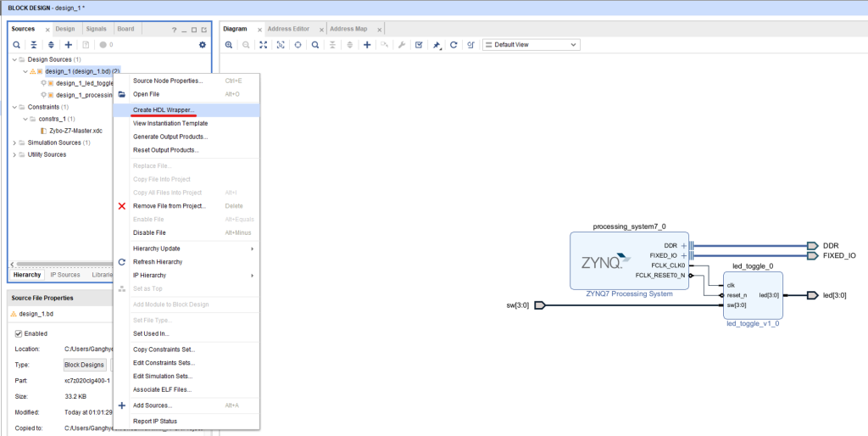Viewport: 868px width, 436px height.
Task: Select the led_toggle_0 block
Action: pyautogui.click(x=753, y=294)
